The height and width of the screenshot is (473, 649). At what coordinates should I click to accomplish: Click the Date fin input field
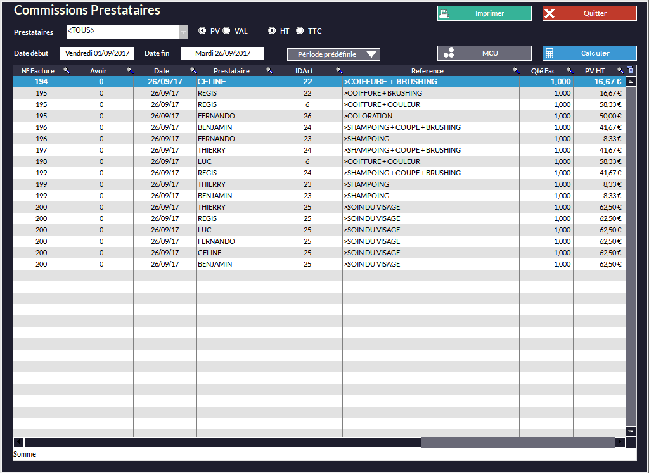click(222, 53)
